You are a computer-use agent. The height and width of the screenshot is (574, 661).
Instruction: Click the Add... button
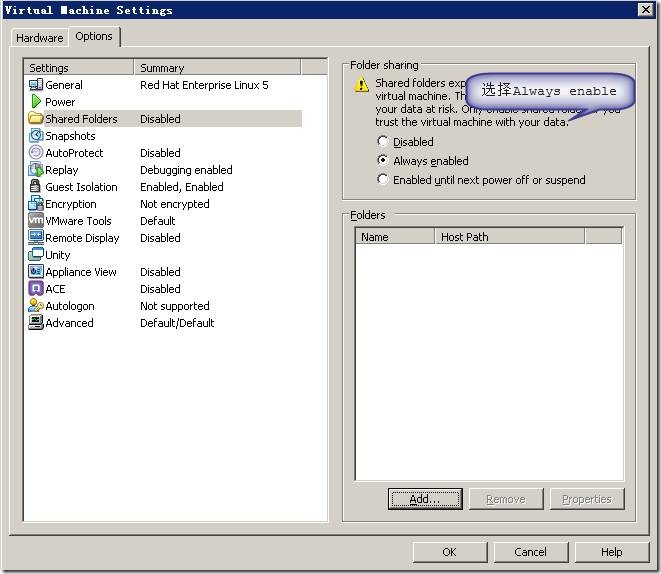point(425,499)
